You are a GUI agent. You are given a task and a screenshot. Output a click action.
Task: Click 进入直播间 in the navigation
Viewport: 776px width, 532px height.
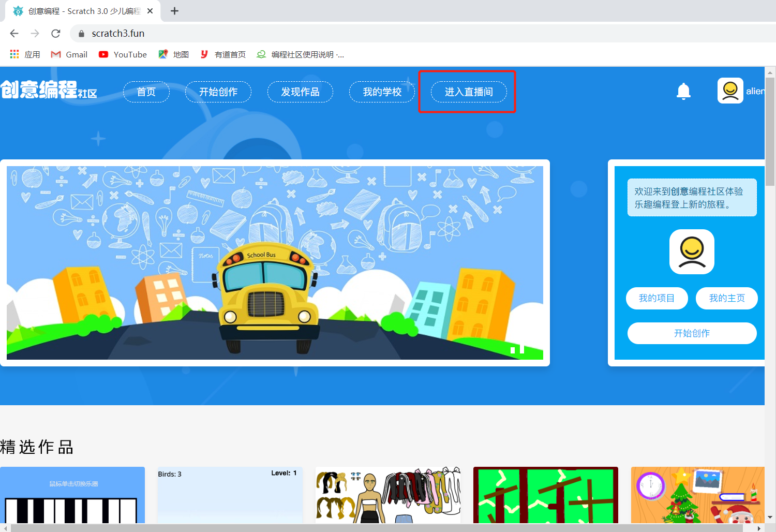click(x=469, y=92)
